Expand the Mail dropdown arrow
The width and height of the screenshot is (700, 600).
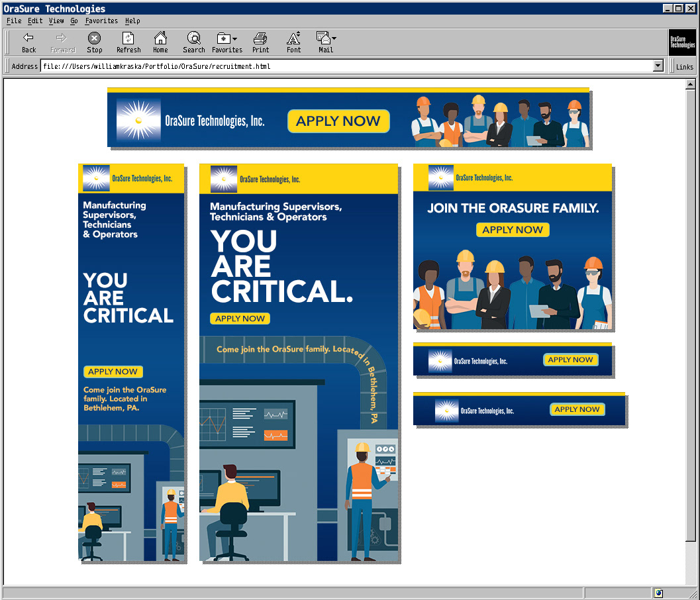(x=334, y=38)
